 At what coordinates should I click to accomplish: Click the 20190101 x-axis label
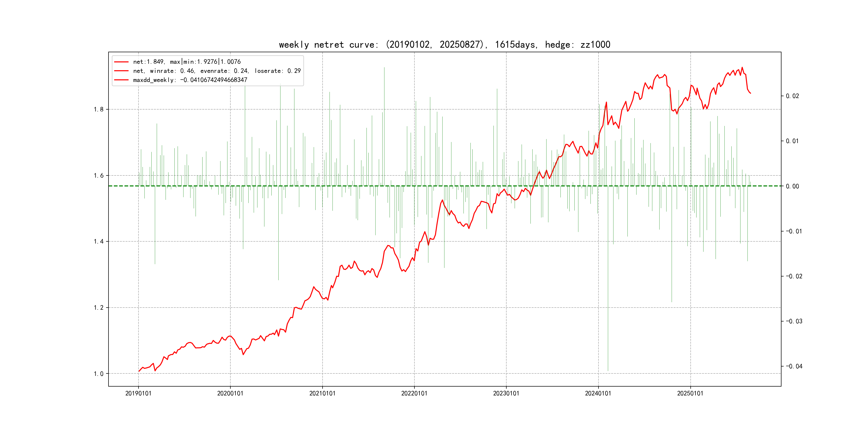pyautogui.click(x=138, y=393)
